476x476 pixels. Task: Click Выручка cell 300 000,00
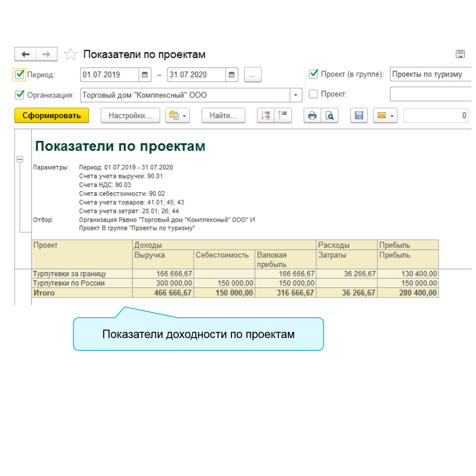163,283
